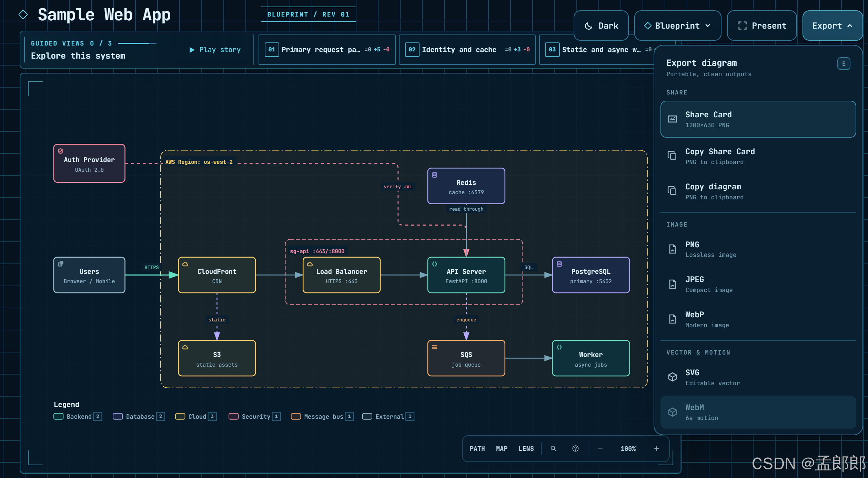Click the database icon on PostgreSQL node
The width and height of the screenshot is (868, 478).
(559, 264)
